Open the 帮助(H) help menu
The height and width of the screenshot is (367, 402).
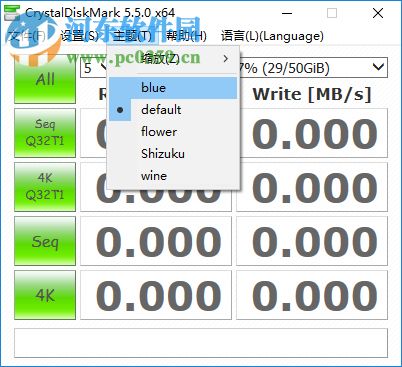click(186, 36)
